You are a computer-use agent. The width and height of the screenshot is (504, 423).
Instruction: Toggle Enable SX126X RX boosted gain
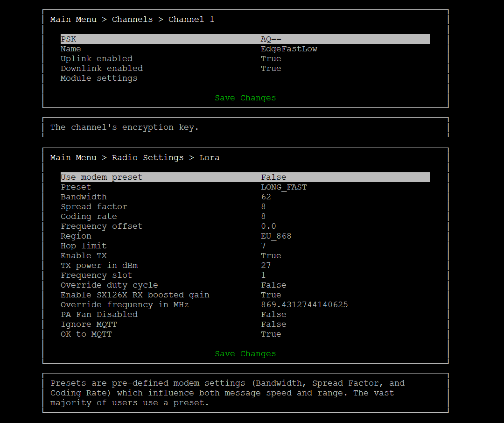click(245, 295)
